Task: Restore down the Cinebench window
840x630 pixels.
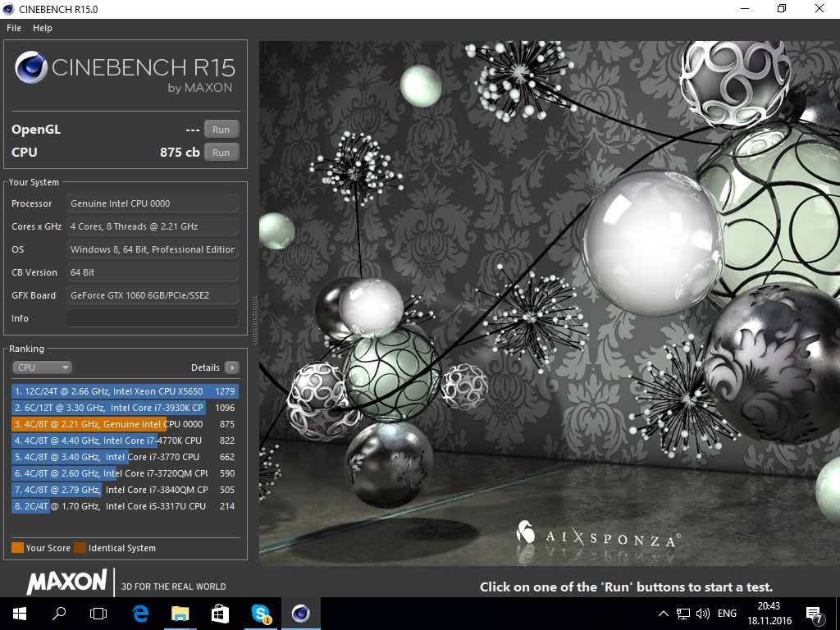Action: (x=782, y=8)
